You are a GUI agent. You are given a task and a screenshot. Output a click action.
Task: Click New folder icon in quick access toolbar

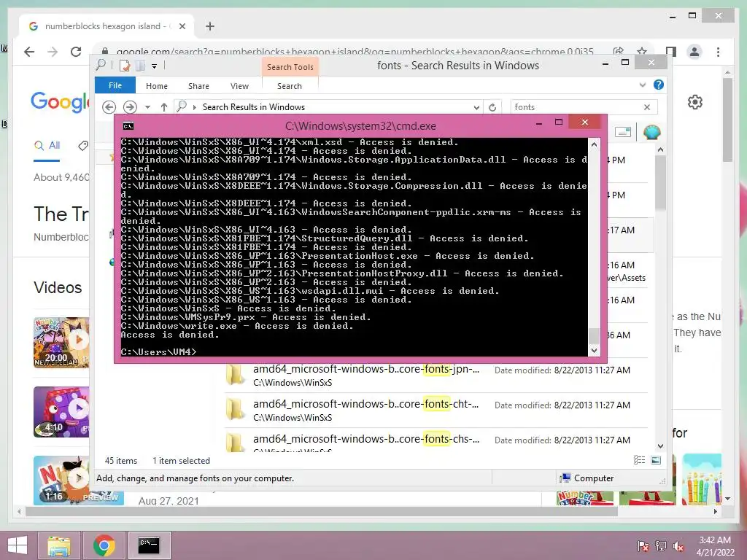coord(141,66)
